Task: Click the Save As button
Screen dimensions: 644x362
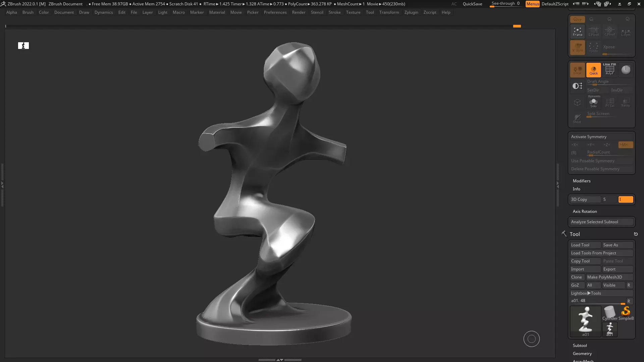Action: click(618, 245)
